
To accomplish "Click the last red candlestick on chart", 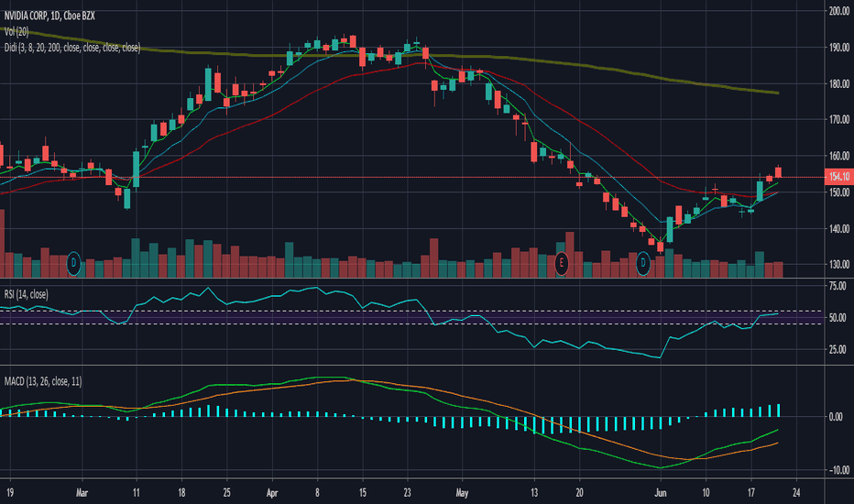I will [x=778, y=171].
